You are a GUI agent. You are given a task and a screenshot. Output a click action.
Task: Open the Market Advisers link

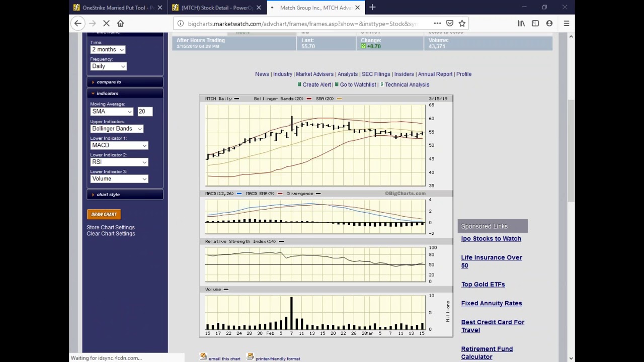point(314,74)
